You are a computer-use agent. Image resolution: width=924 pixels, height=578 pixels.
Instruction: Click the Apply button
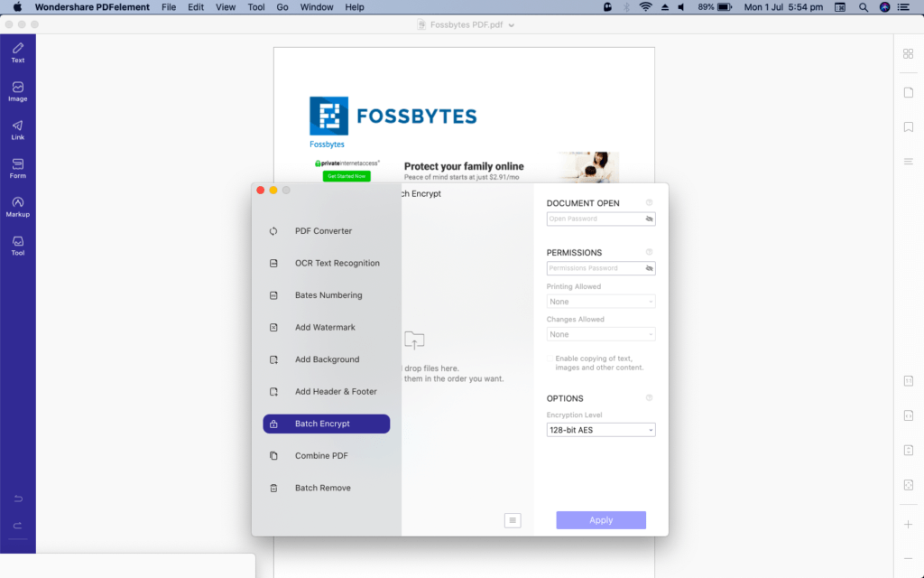600,519
